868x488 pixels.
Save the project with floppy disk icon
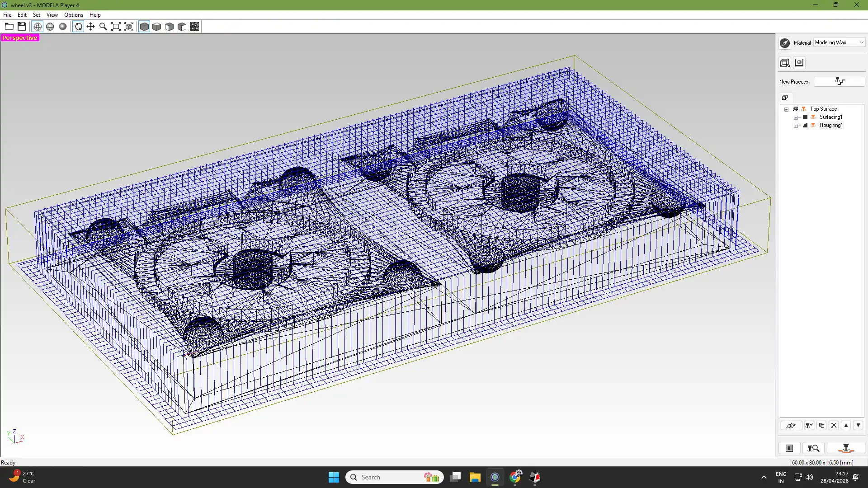[22, 27]
